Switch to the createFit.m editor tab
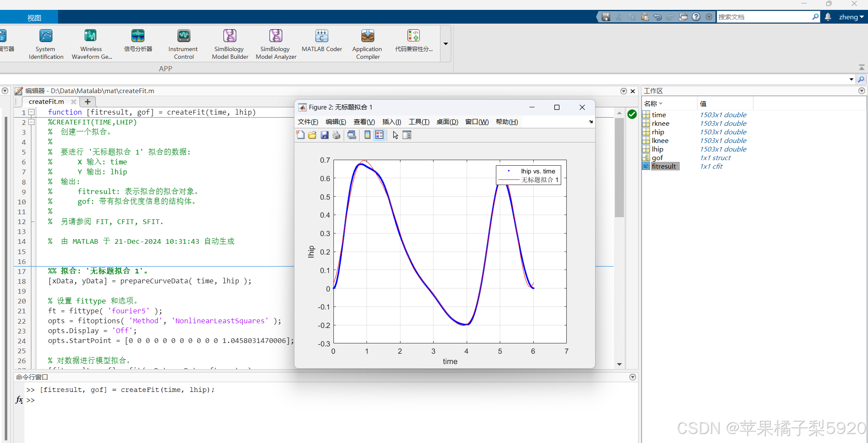This screenshot has height=443, width=868. 46,102
